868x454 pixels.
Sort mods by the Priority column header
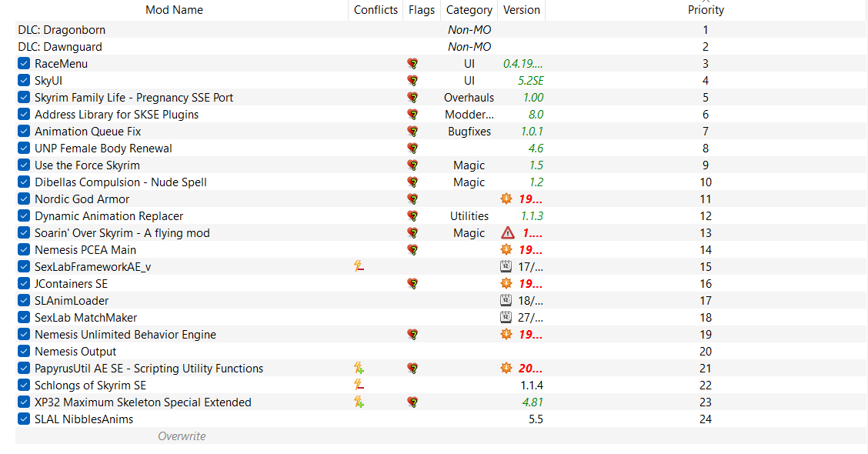705,10
